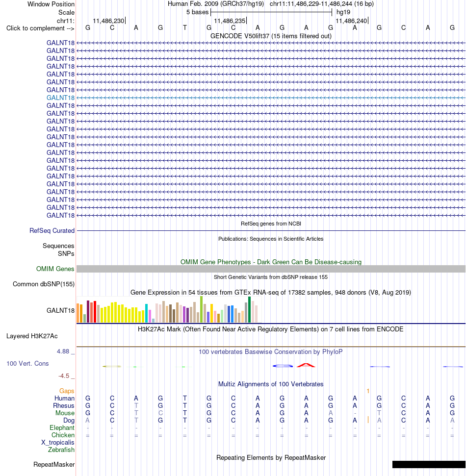Click the RefSeq Curated intron line
The width and height of the screenshot is (466, 476).
(x=271, y=231)
